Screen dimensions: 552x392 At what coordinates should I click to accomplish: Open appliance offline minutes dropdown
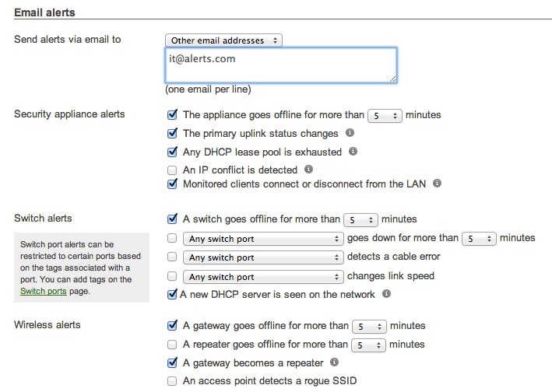click(385, 116)
